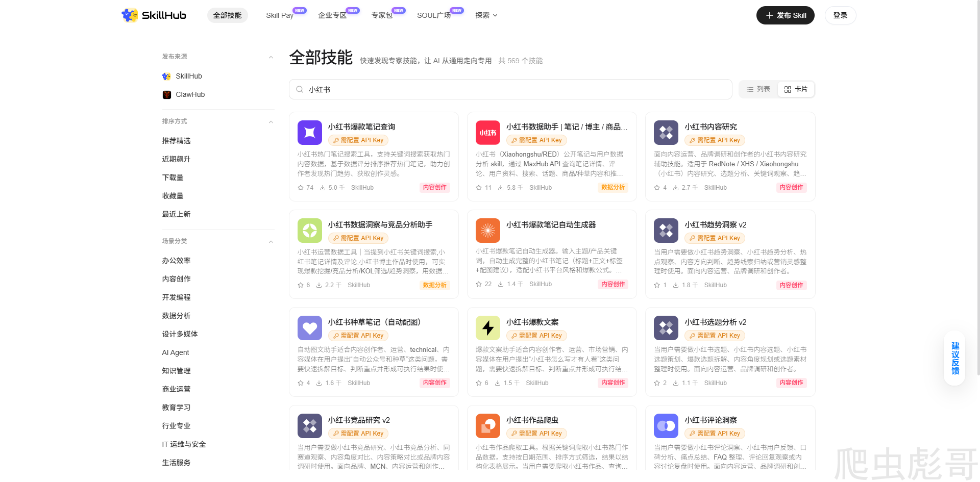The width and height of the screenshot is (980, 482).
Task: Click the ClawHub source icon in sidebar
Action: (166, 95)
